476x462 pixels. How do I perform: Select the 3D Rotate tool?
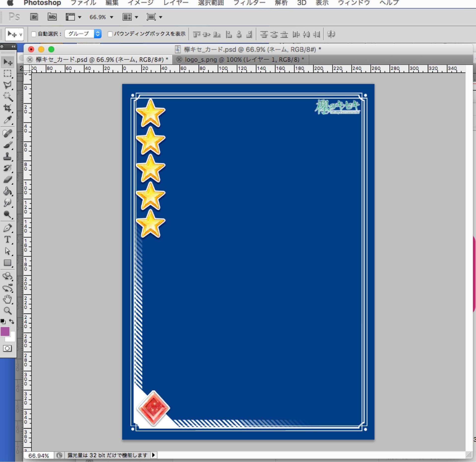pos(8,276)
